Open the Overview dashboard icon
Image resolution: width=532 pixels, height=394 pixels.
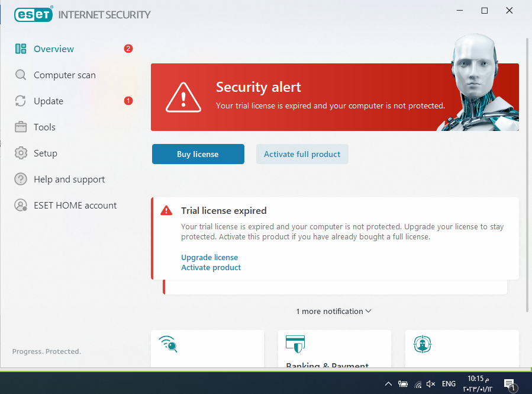[x=21, y=49]
